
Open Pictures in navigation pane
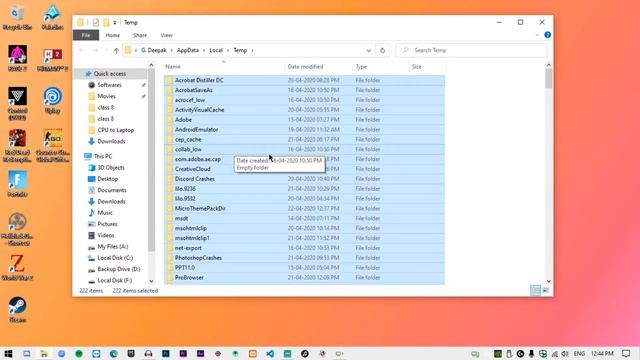pos(107,224)
